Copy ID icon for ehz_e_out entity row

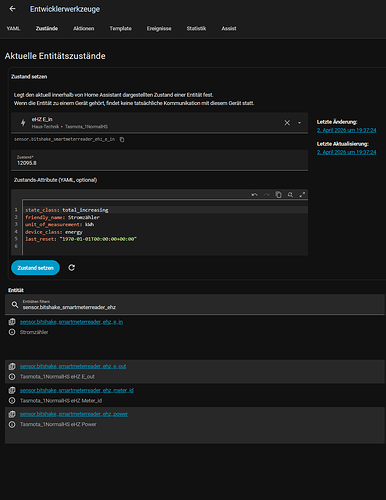pos(12,366)
